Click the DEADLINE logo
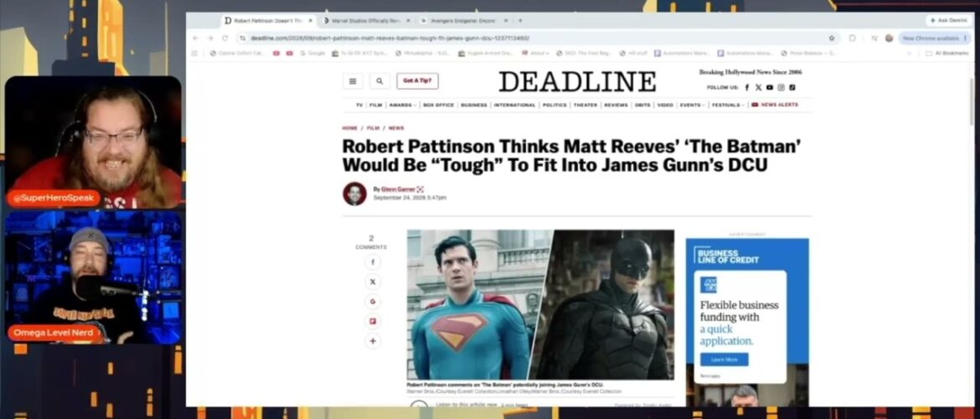Image resolution: width=980 pixels, height=419 pixels. [x=577, y=81]
